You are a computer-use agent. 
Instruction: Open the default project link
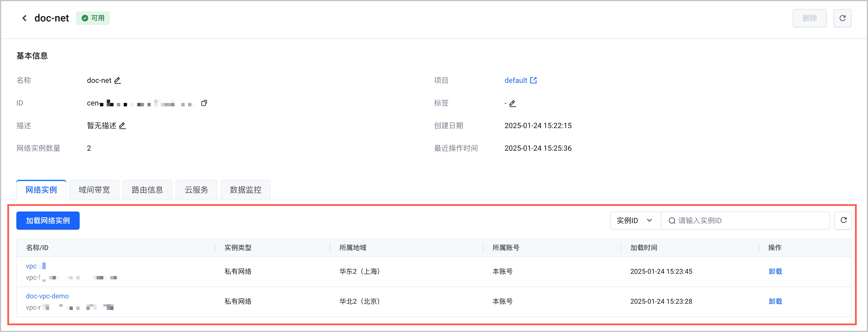pos(516,80)
